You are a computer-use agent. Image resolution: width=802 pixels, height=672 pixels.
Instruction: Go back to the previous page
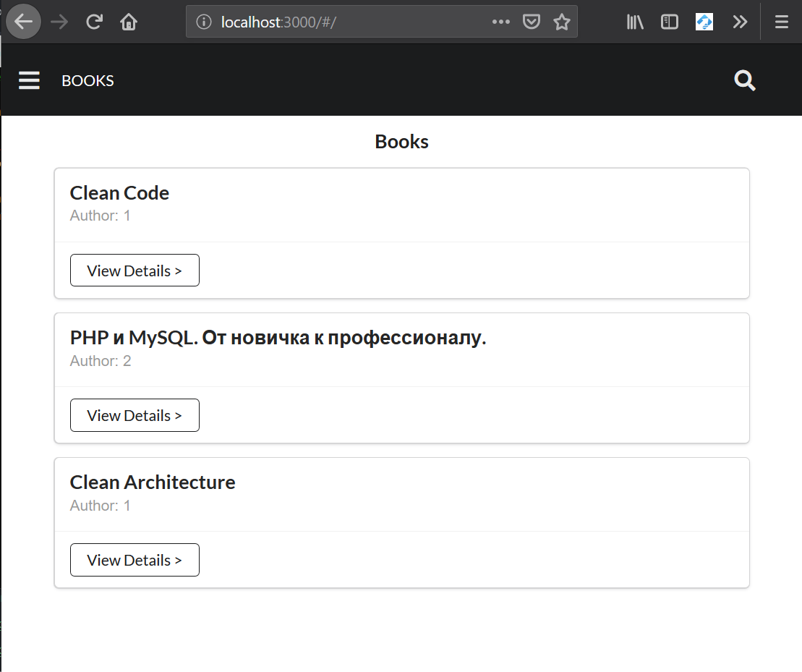[x=23, y=22]
